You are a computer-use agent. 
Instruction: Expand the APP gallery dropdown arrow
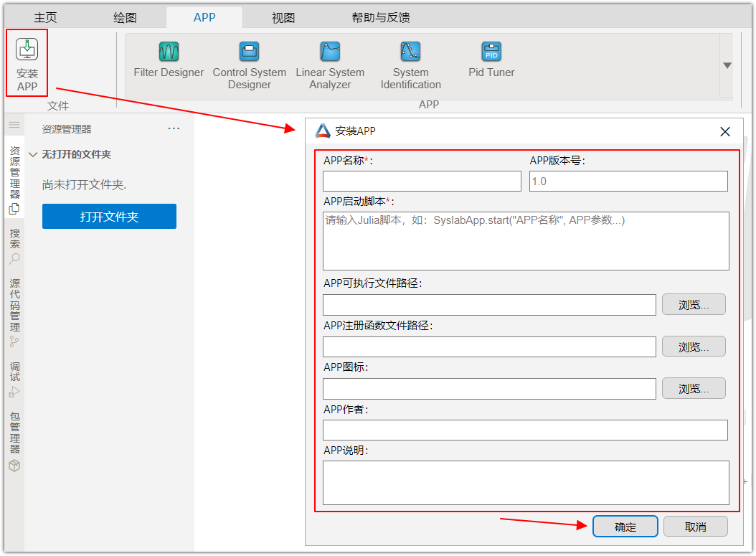727,65
